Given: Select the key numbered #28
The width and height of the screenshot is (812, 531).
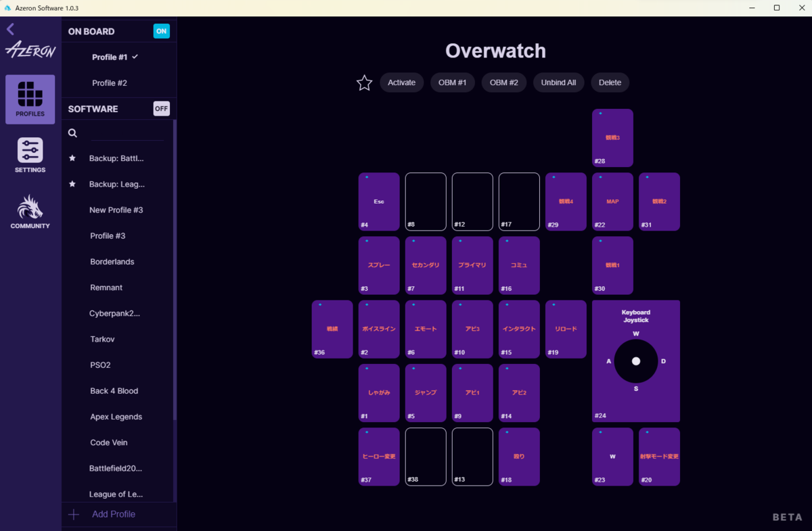Looking at the screenshot, I should pos(612,138).
